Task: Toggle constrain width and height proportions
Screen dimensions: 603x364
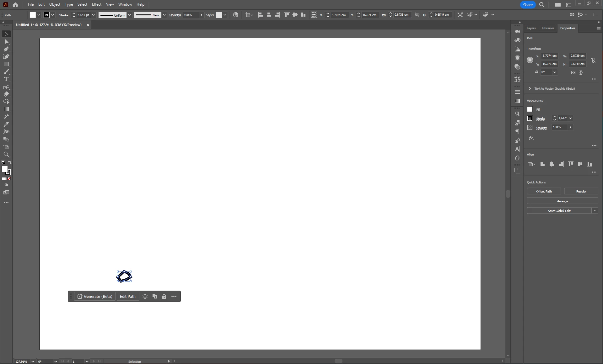Action: pyautogui.click(x=593, y=60)
